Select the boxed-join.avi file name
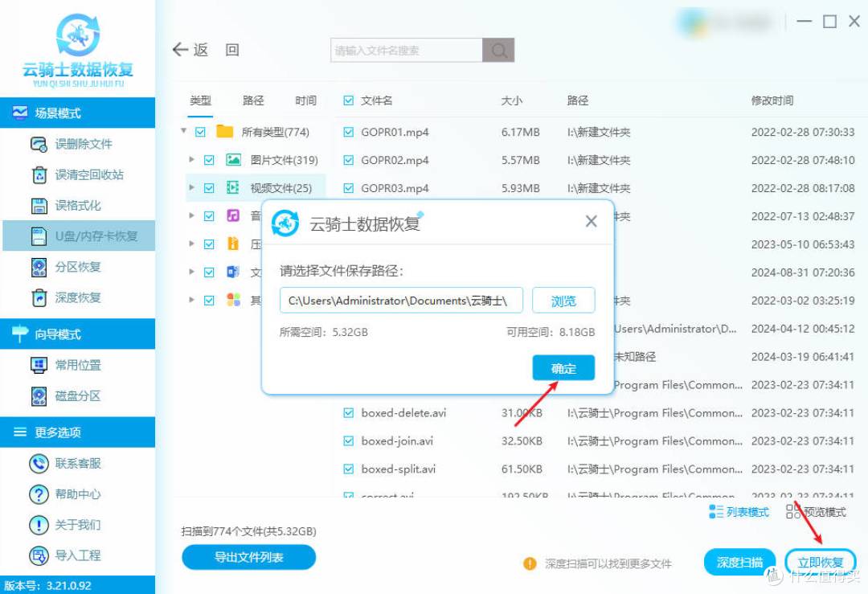 (x=397, y=441)
